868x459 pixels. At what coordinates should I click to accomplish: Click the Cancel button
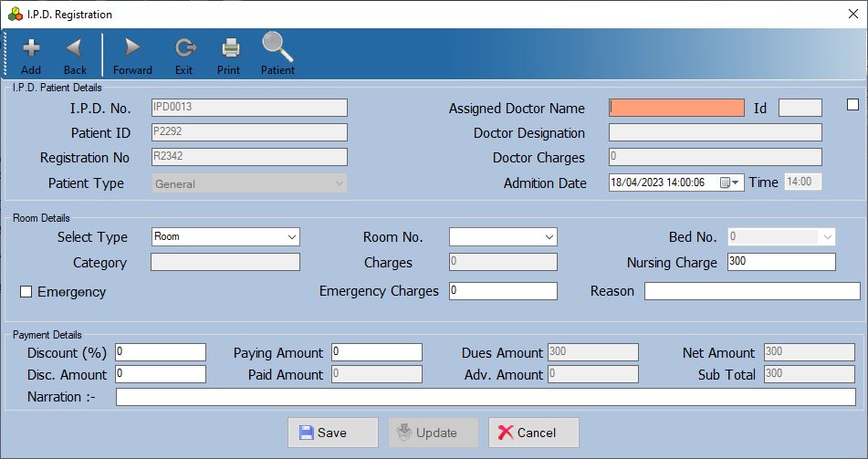coord(534,433)
